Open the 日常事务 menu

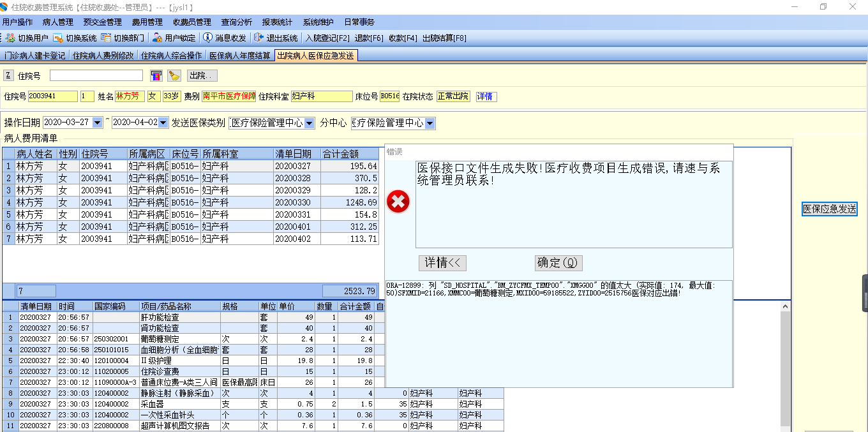(x=359, y=22)
